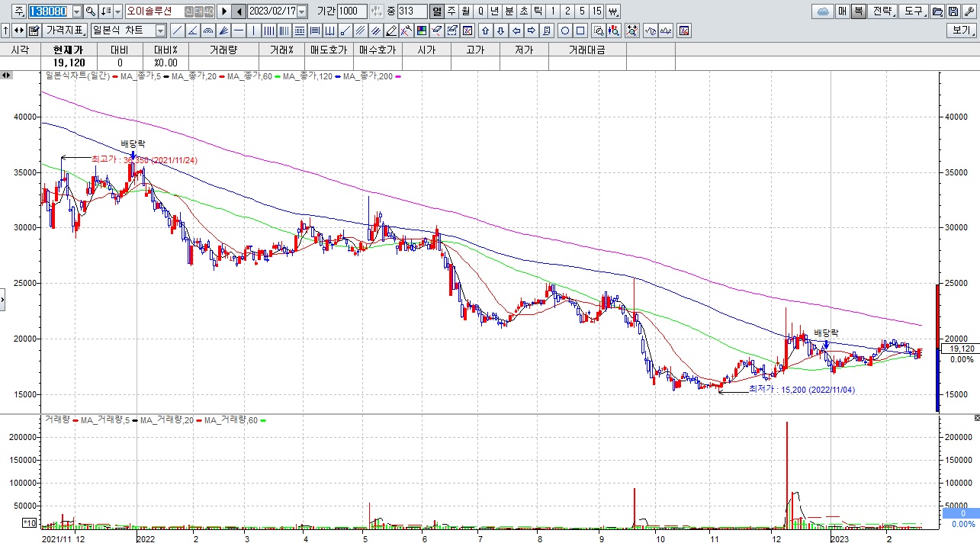
Task: Select the up arrow marker tool
Action: [x=486, y=31]
